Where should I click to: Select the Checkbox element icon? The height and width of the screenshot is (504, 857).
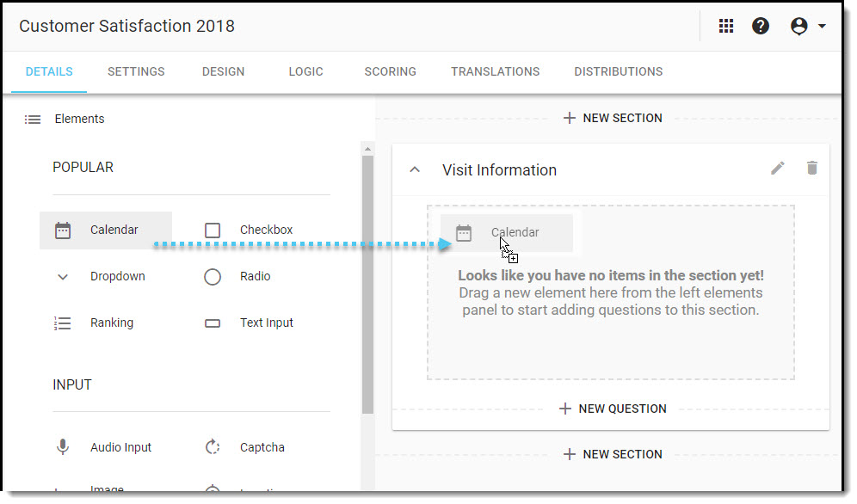[x=213, y=230]
